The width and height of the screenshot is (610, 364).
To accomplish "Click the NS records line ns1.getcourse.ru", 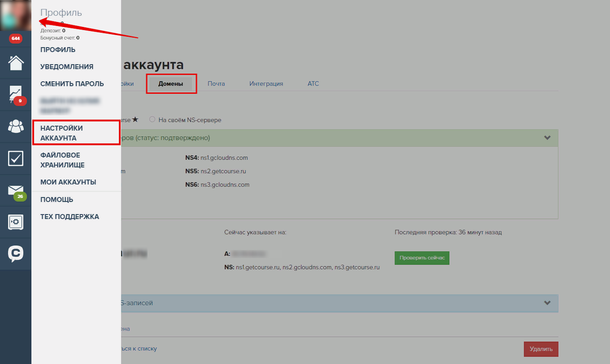I will coord(302,267).
